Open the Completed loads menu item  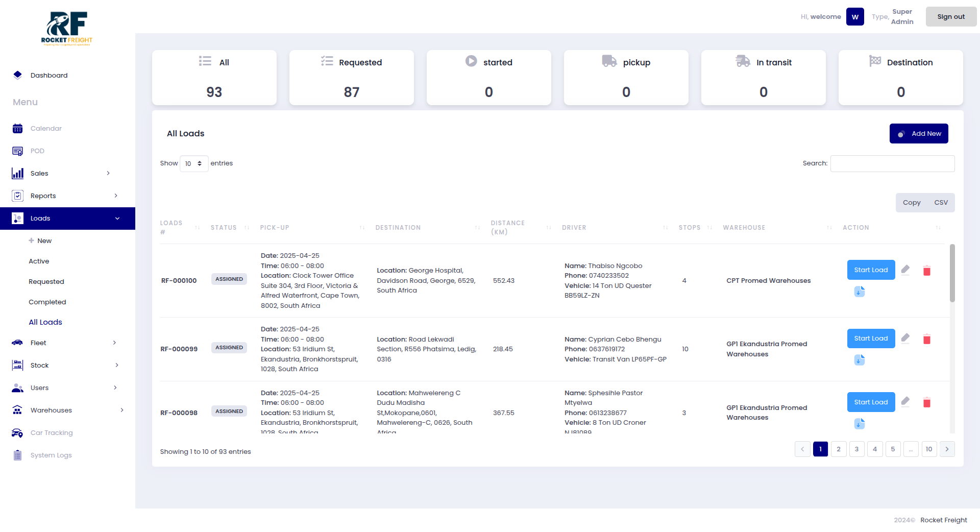click(47, 302)
